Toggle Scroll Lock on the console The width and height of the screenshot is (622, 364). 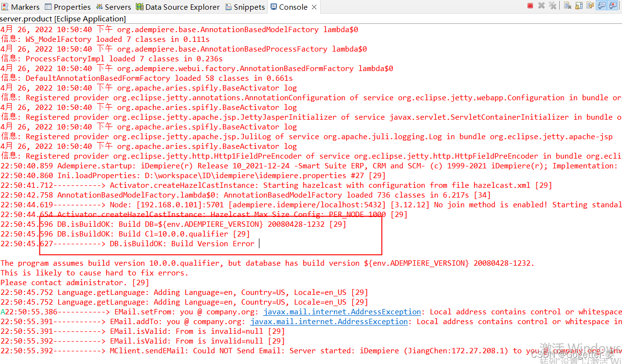tap(578, 5)
